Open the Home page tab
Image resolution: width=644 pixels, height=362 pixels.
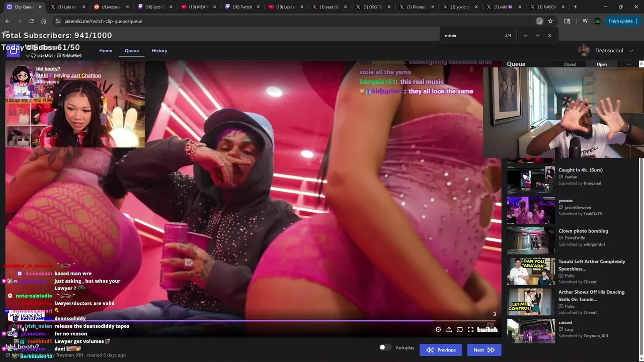(106, 51)
